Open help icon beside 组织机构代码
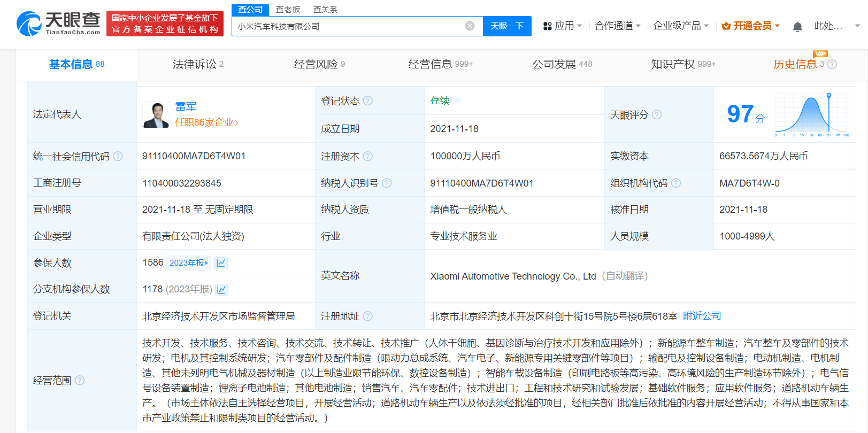Screen dimensions: 868x433 point(676,183)
